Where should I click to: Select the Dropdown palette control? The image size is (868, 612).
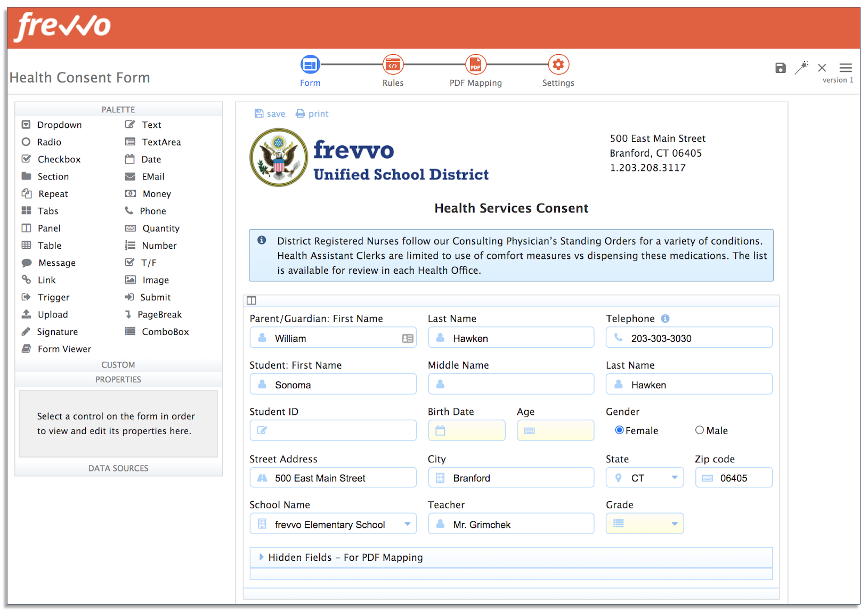point(52,125)
